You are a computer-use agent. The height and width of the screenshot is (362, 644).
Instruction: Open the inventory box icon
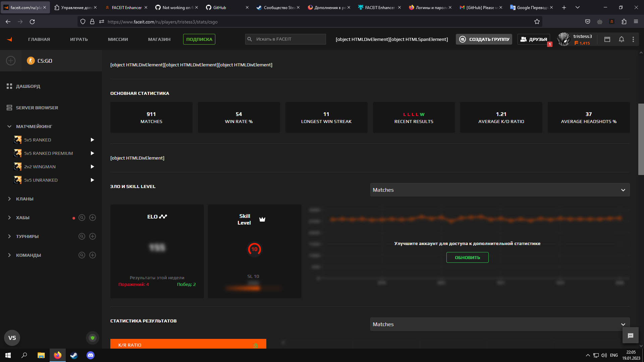pyautogui.click(x=607, y=39)
